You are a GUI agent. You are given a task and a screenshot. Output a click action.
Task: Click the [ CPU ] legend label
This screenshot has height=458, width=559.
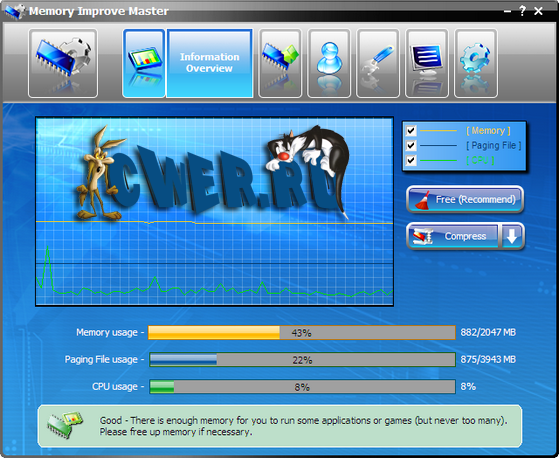tap(480, 160)
